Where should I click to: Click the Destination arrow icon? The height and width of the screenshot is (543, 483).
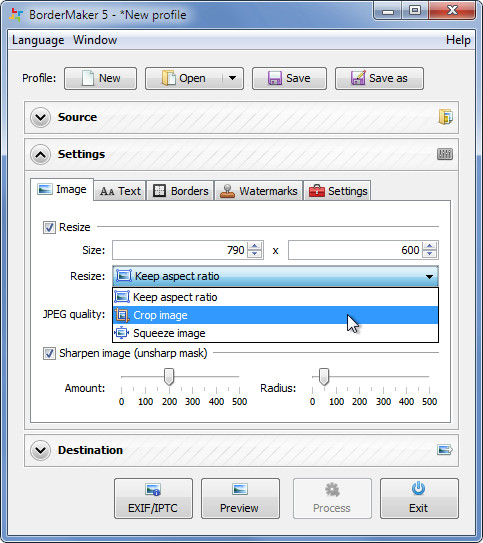click(x=445, y=450)
